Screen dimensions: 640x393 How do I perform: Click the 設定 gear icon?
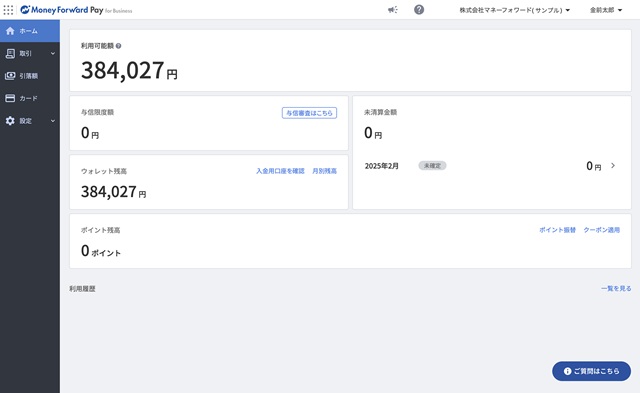pos(10,121)
